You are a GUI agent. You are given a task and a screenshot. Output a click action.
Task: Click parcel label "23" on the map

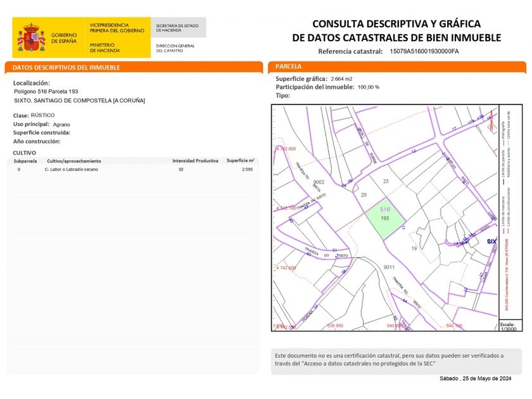coord(386,181)
